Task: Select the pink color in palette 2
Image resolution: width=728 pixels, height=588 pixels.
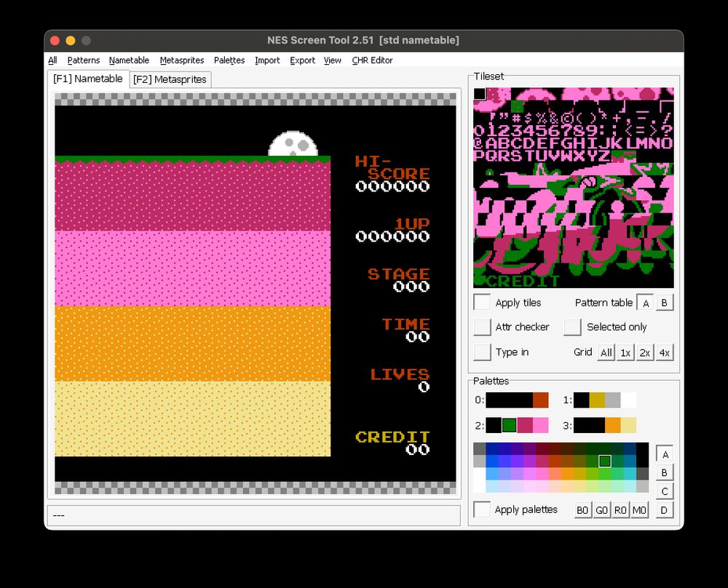Action: click(540, 425)
